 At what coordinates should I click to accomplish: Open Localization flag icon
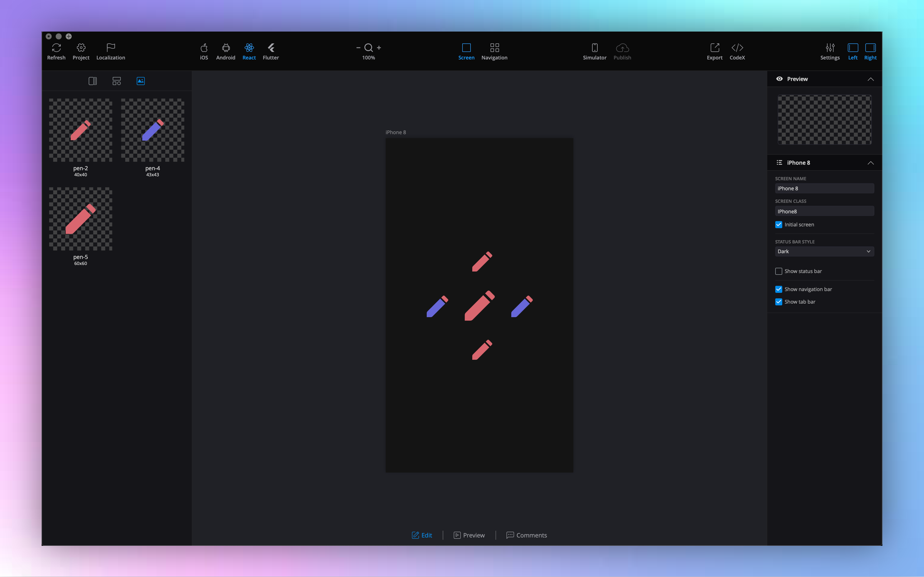(x=111, y=48)
